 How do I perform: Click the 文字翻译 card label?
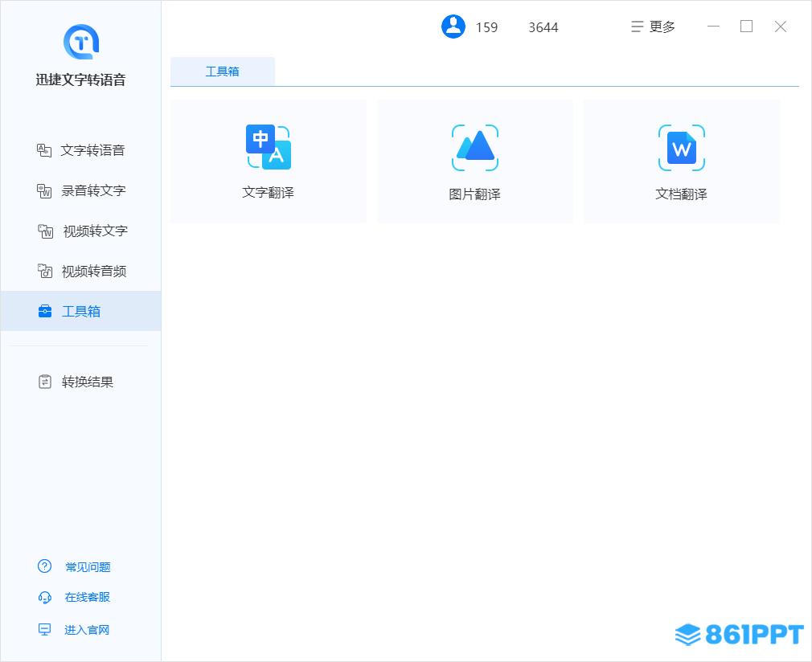click(269, 193)
